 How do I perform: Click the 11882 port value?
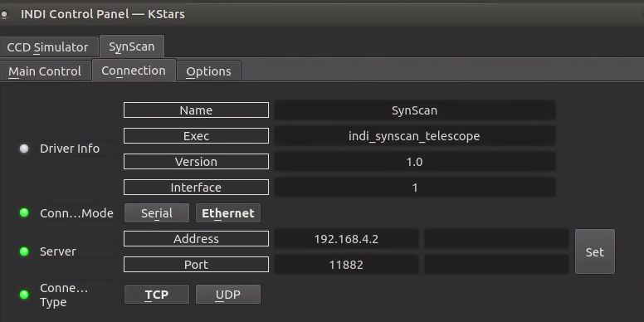(x=346, y=265)
